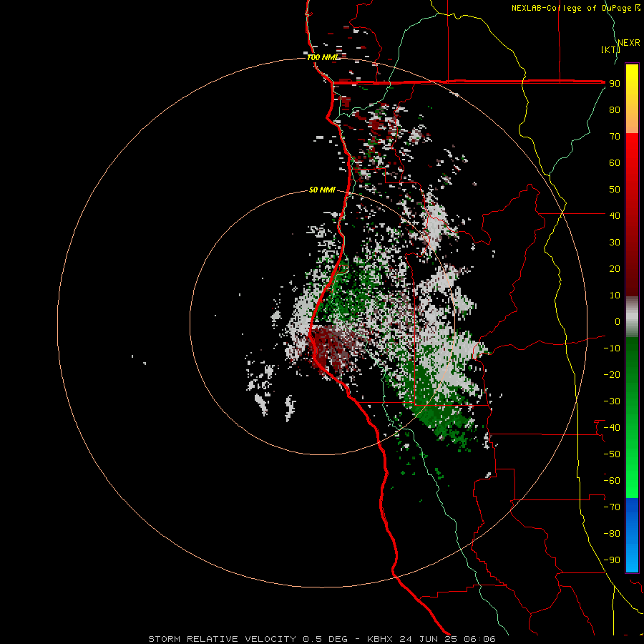
Task: Click the positive 80 value on velocity scale
Action: coord(615,109)
